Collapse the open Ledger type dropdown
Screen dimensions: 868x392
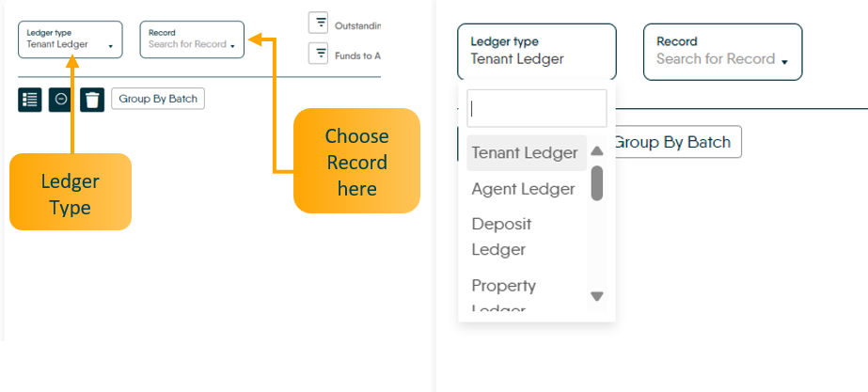click(x=536, y=52)
